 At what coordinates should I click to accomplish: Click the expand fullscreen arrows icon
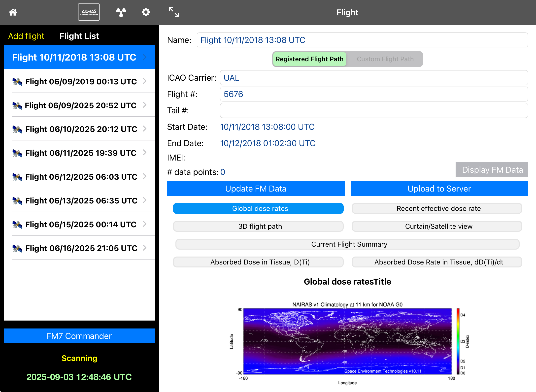[174, 12]
